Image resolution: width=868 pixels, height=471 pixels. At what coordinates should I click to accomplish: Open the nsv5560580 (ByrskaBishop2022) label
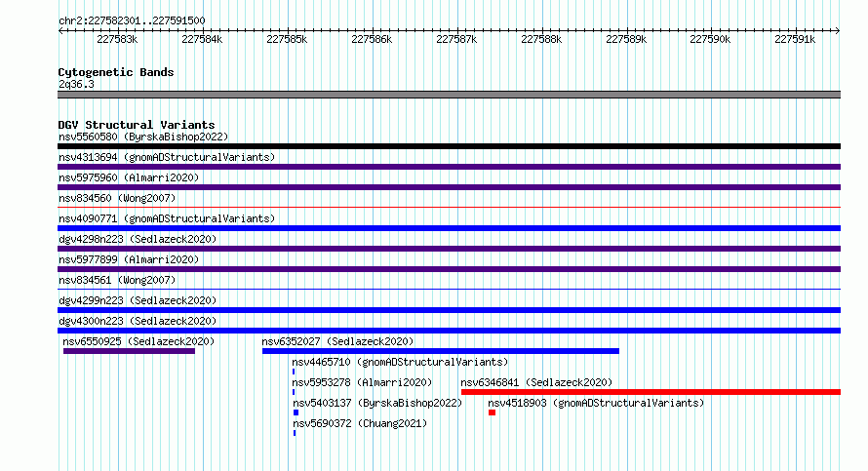tap(143, 137)
